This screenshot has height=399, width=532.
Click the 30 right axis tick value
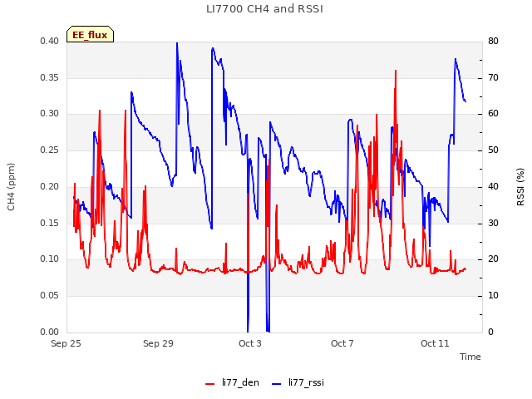pyautogui.click(x=493, y=224)
